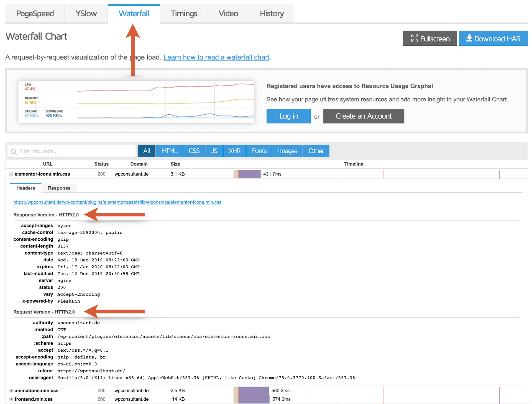Screen dimensions: 532x404
Task: Click the resource usage graph preview thumbnail
Action: pos(136,102)
